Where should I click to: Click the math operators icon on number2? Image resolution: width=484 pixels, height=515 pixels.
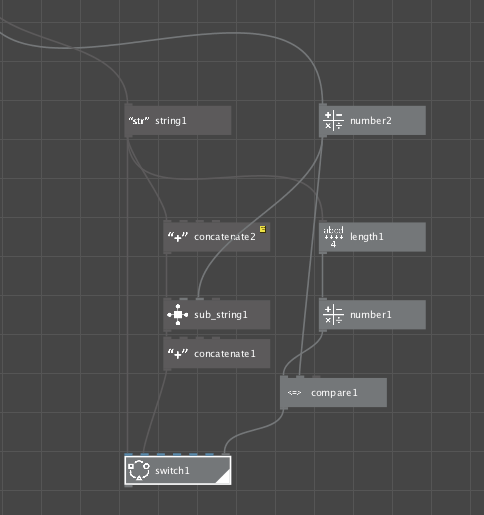(x=333, y=121)
